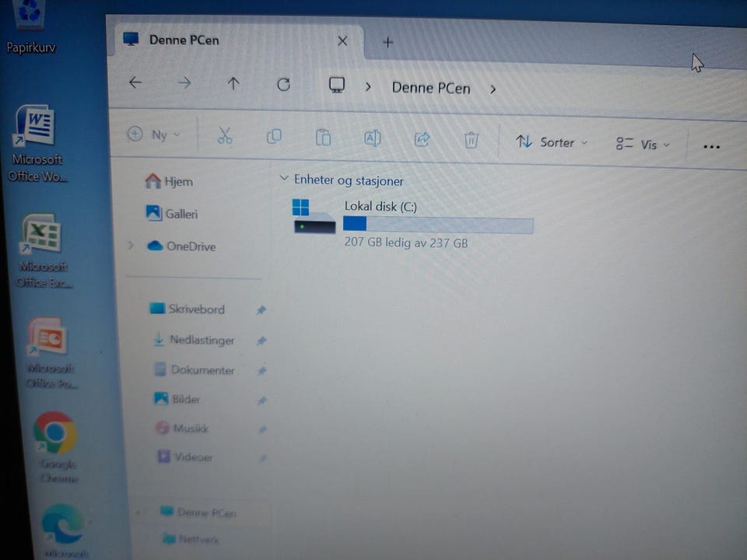Select the Google Chrome desktop shortcut
Screen dimensions: 747x560
pyautogui.click(x=56, y=446)
